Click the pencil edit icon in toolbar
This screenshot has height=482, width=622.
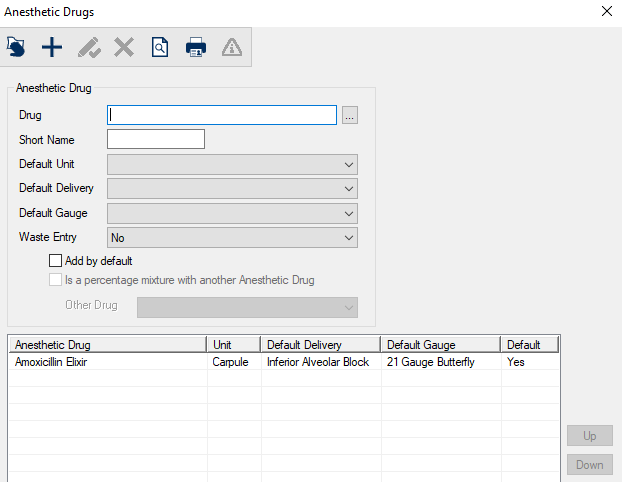tap(88, 46)
